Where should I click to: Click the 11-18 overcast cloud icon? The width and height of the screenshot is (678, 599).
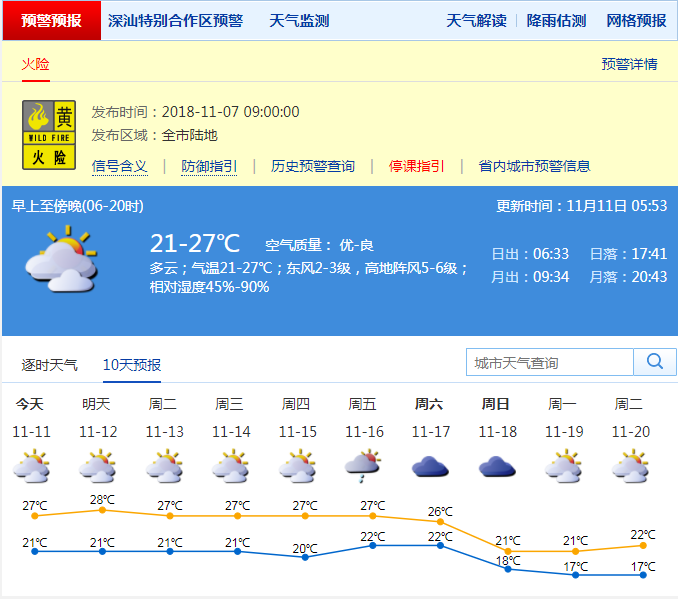[x=497, y=466]
